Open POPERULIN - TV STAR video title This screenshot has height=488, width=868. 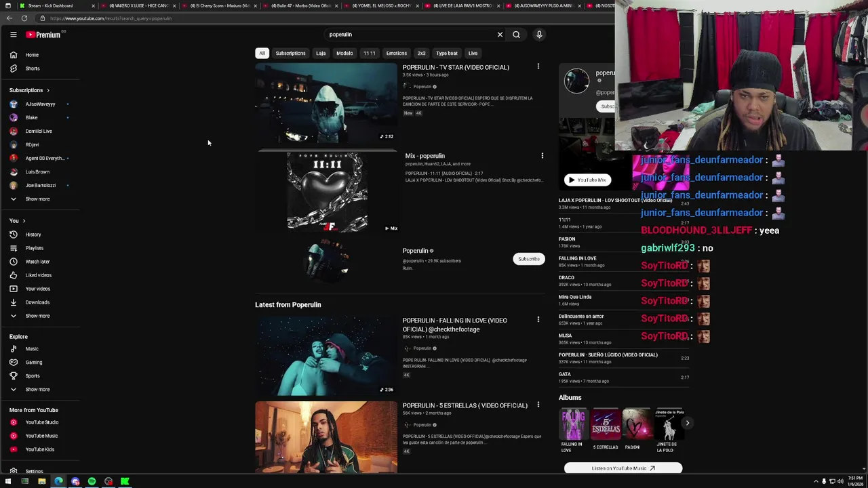(456, 67)
